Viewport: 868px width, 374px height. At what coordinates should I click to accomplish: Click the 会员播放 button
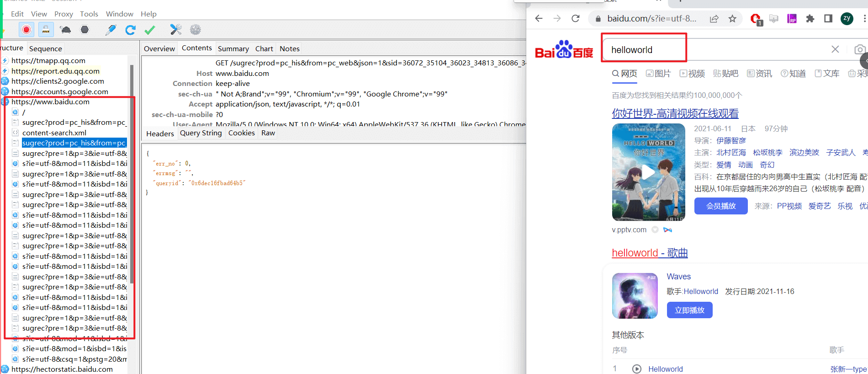[x=721, y=206]
